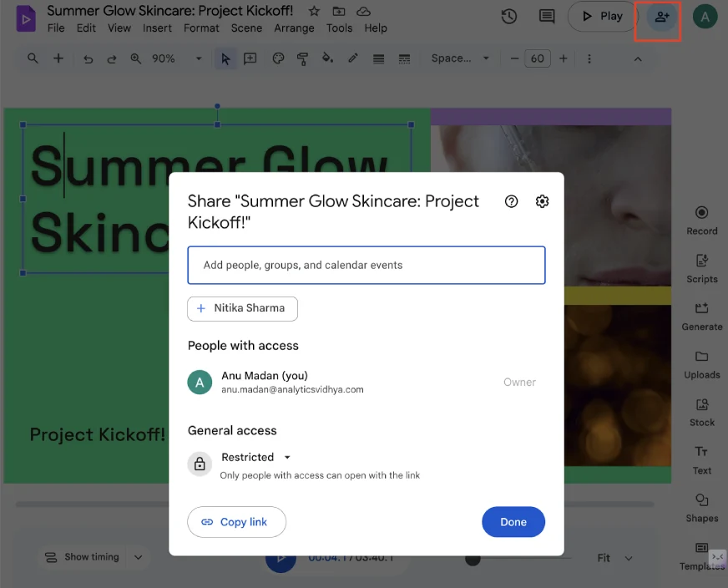This screenshot has width=728, height=588.
Task: Open the fill color bucket
Action: pos(328,58)
